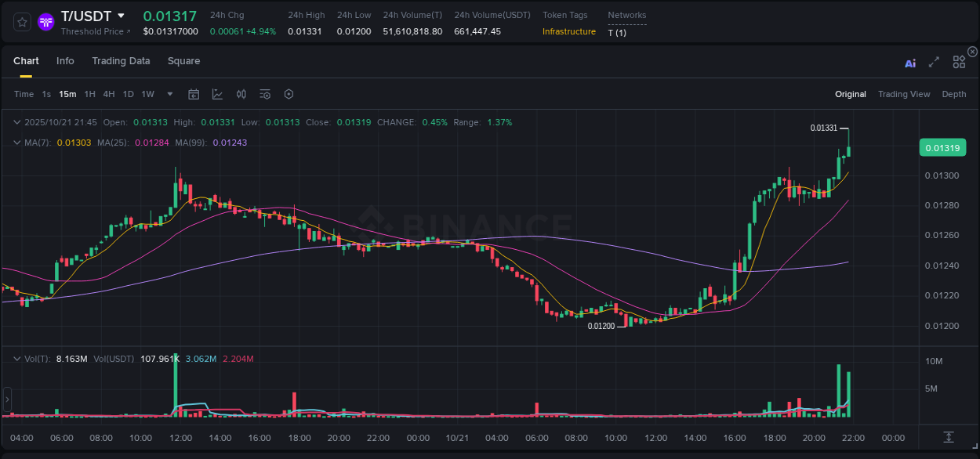
Task: Click the 0.01319 price label on the axis
Action: click(942, 147)
